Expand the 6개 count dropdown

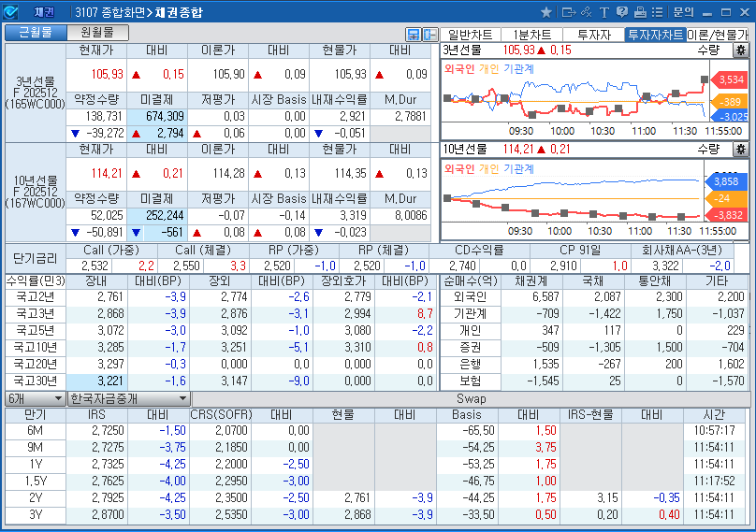[x=36, y=398]
